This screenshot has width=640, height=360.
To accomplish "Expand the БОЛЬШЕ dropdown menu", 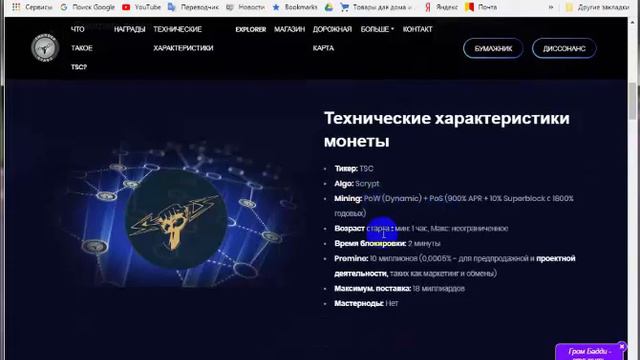I will 377,29.
